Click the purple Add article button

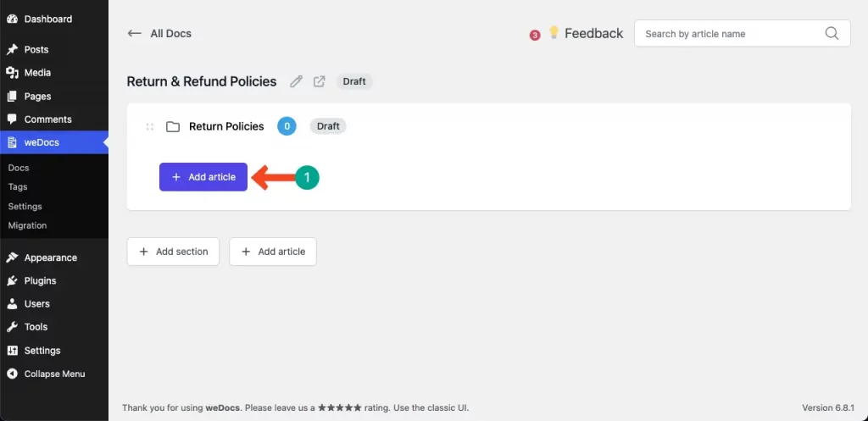[x=203, y=177]
